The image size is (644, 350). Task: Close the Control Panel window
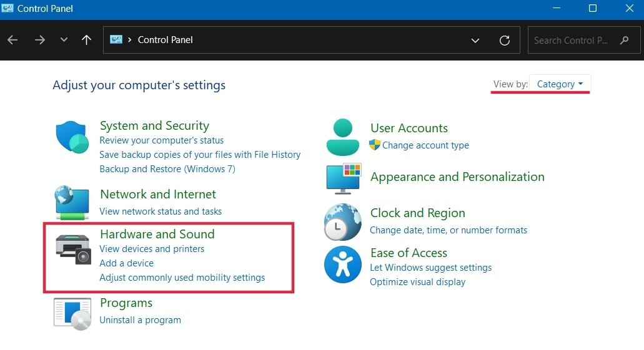pos(629,8)
